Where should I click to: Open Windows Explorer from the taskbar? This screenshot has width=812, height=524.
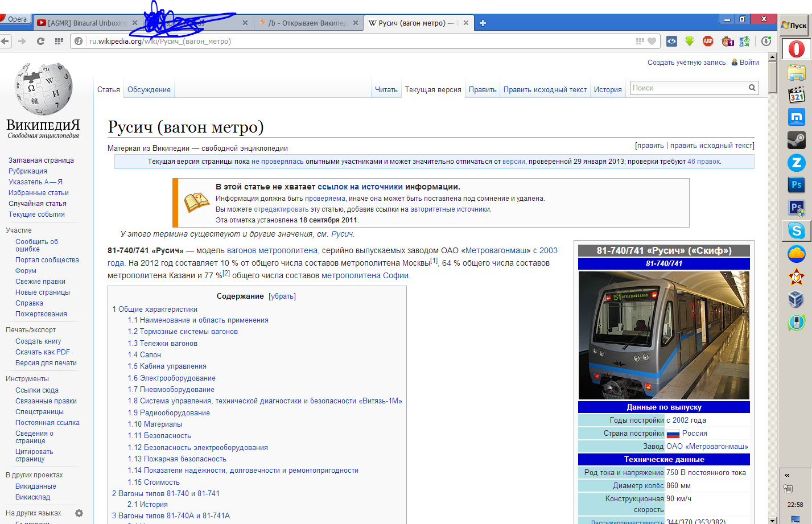796,72
